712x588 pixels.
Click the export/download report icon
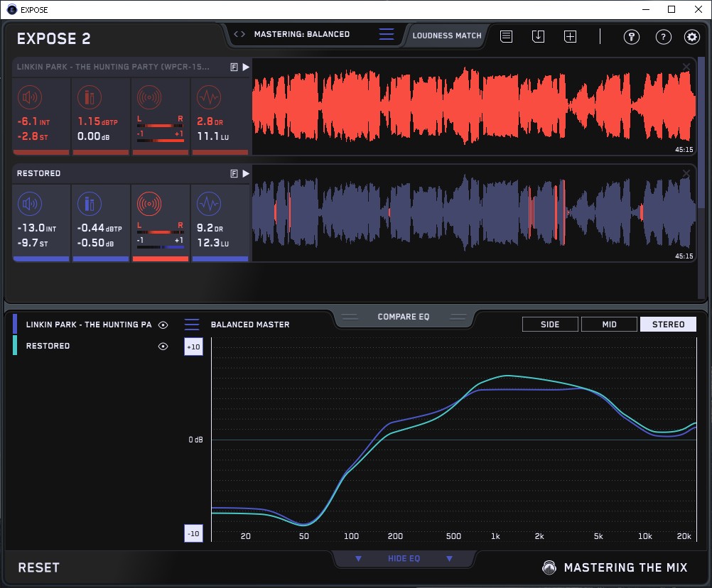point(538,36)
